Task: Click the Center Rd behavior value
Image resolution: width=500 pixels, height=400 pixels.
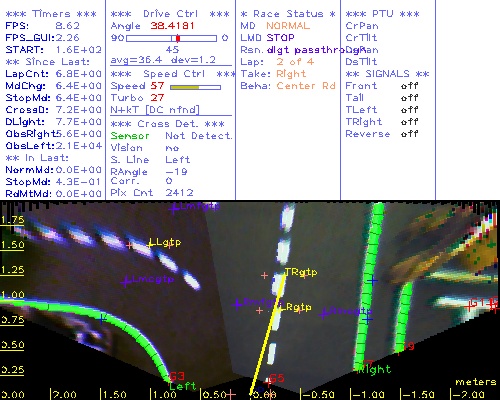Action: click(306, 86)
